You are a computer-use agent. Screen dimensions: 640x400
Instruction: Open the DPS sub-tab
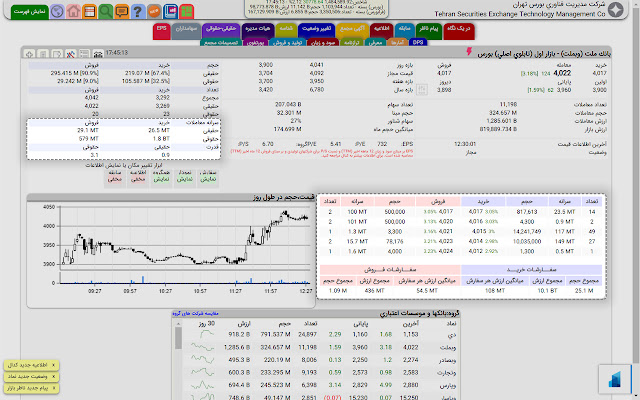point(418,42)
